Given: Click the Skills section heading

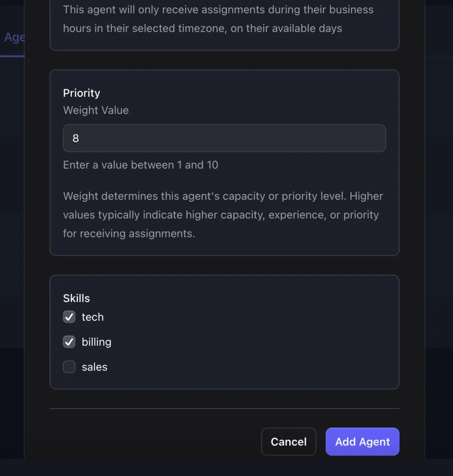Looking at the screenshot, I should (76, 298).
